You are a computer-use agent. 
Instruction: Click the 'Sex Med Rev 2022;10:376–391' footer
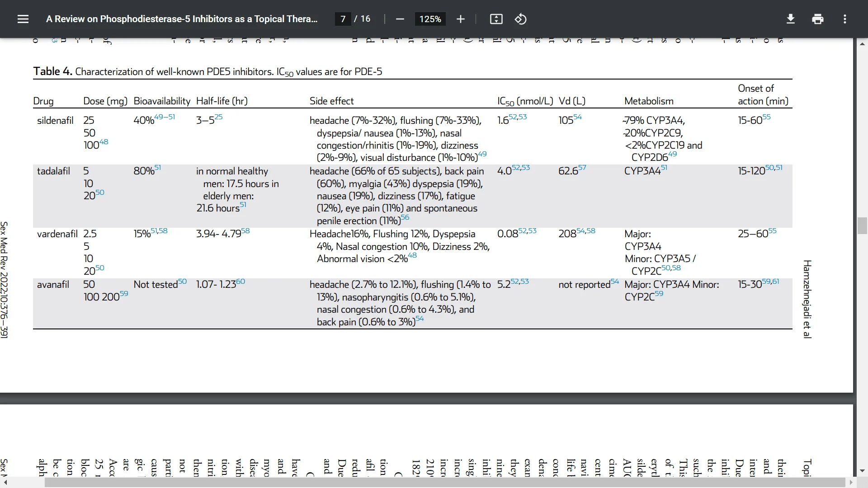(4, 280)
